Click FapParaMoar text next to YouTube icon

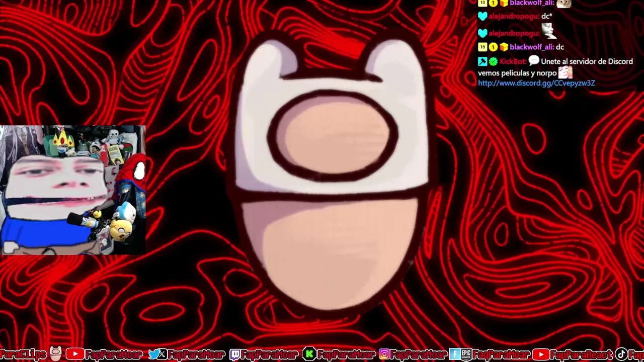pyautogui.click(x=114, y=355)
